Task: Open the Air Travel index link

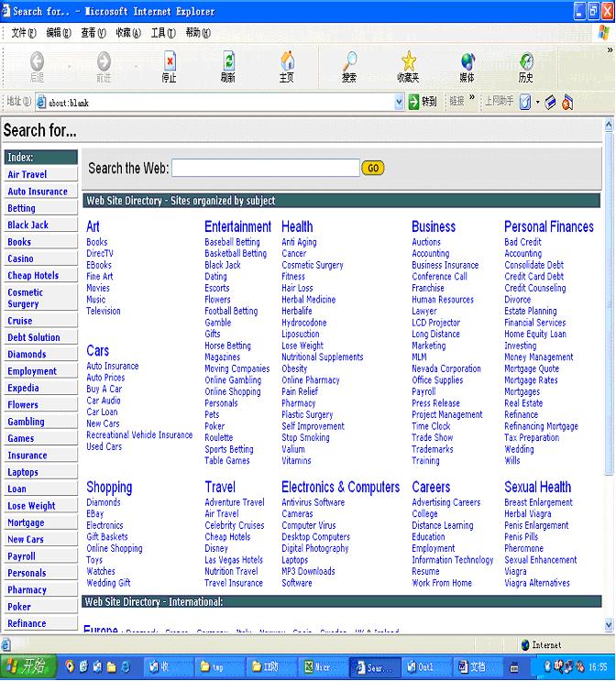Action: (x=27, y=174)
